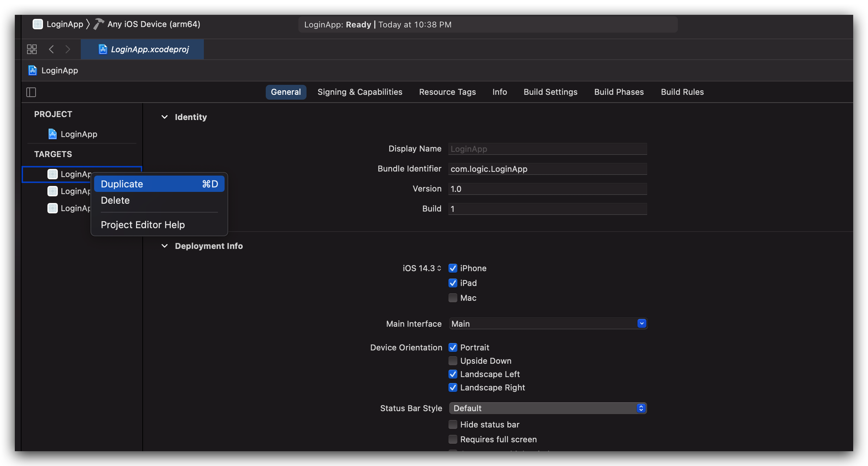
Task: Uncheck Portrait orientation
Action: coord(453,347)
